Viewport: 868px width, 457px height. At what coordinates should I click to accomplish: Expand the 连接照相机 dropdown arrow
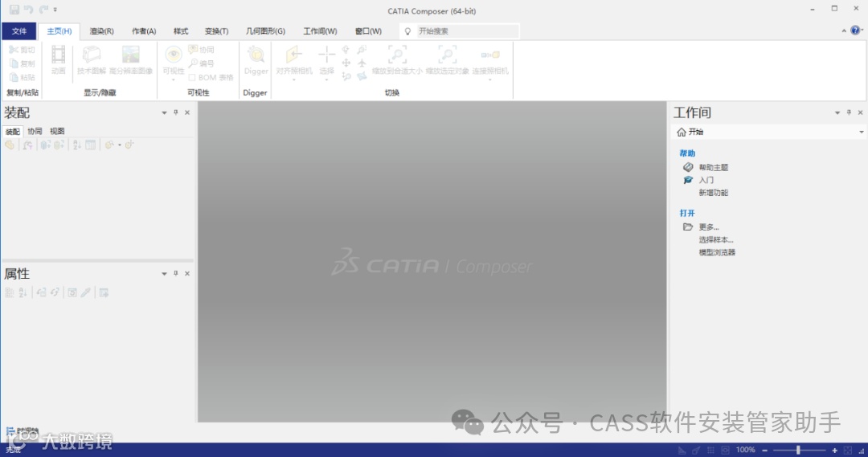tap(490, 80)
